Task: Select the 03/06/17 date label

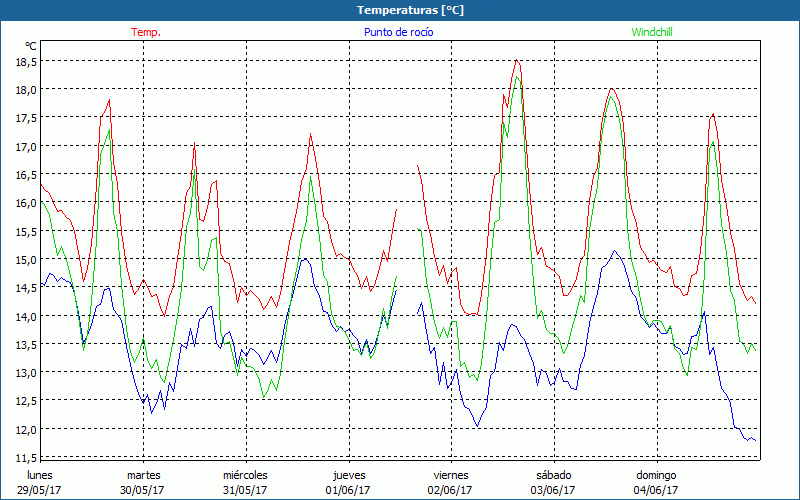Action: (553, 490)
